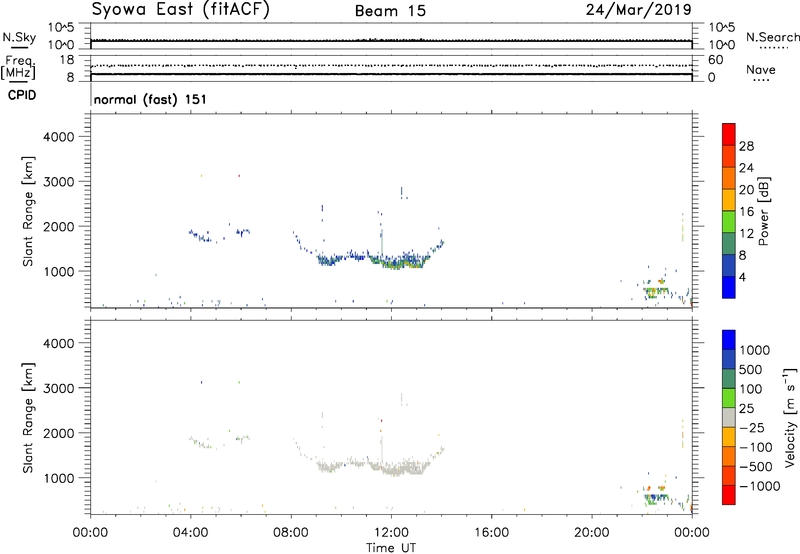Select the 'Beam 15' label
The image size is (800, 554).
[x=390, y=11]
